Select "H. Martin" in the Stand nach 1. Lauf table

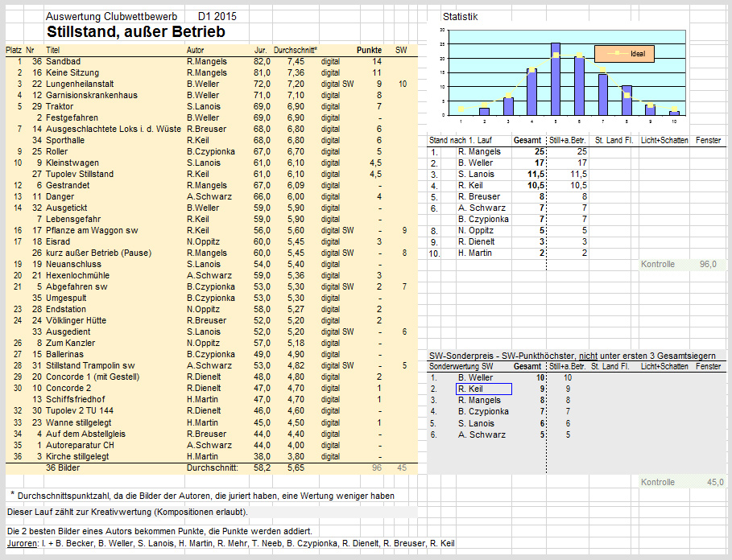click(x=475, y=253)
